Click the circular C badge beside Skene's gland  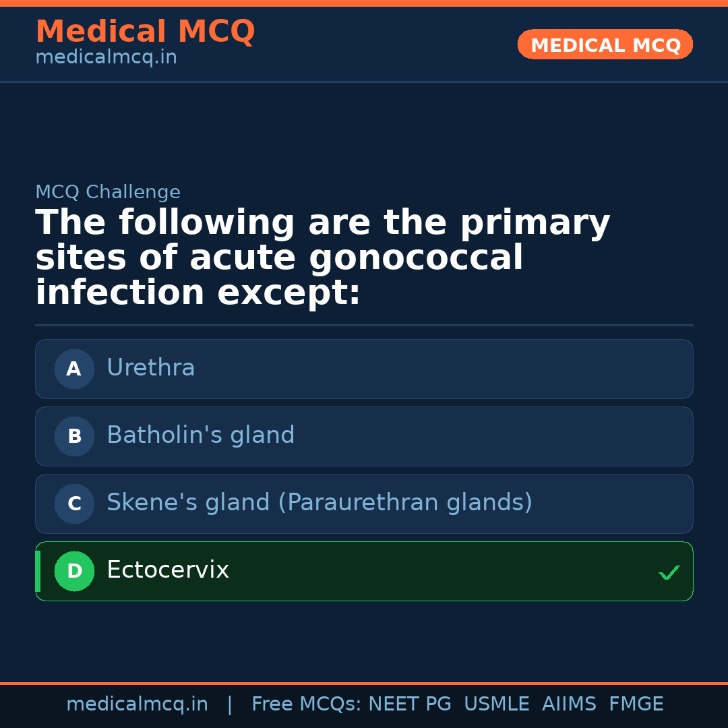pyautogui.click(x=74, y=504)
